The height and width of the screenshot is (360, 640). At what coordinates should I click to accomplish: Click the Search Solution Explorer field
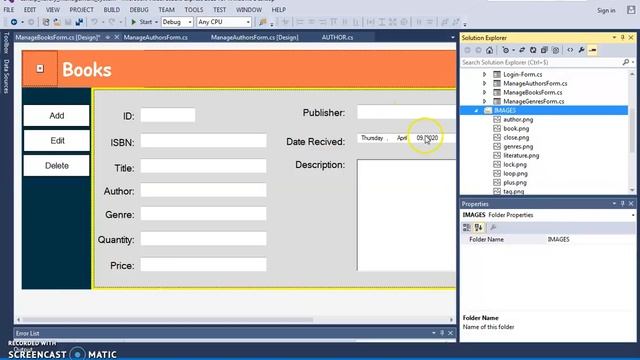tap(541, 62)
